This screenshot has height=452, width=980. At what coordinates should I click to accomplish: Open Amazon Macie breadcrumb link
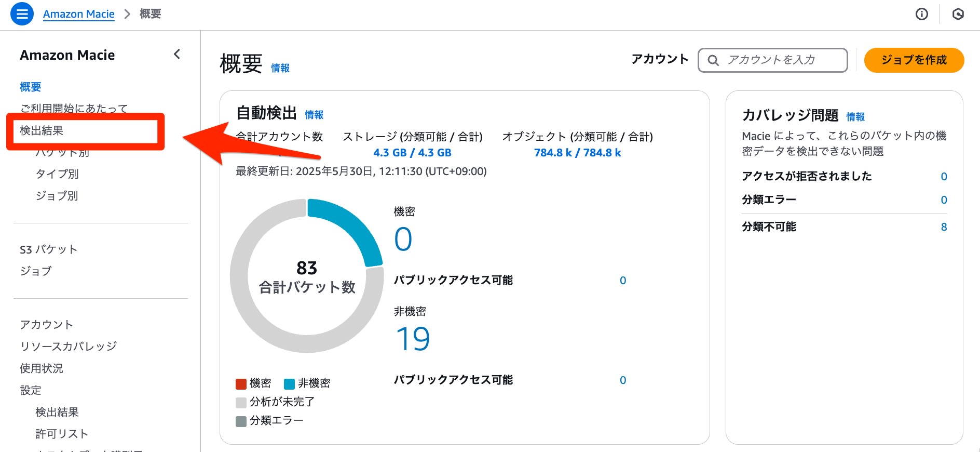[79, 14]
